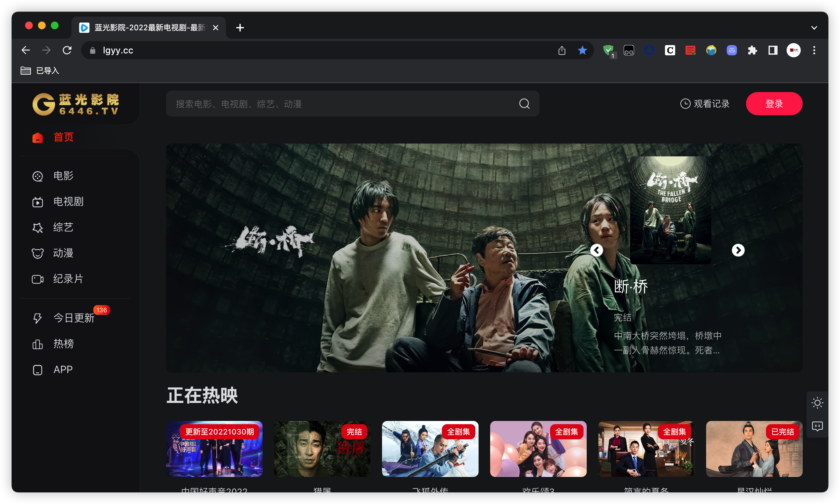Click the magnifier search icon
This screenshot has width=840, height=504.
coord(524,104)
